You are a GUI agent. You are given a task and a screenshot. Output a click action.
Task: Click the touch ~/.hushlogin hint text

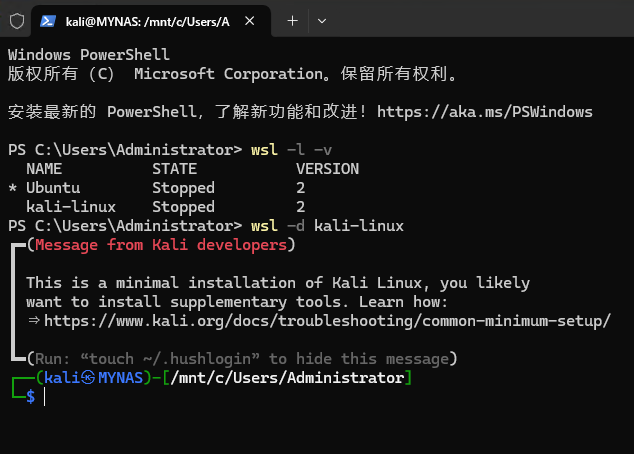170,359
